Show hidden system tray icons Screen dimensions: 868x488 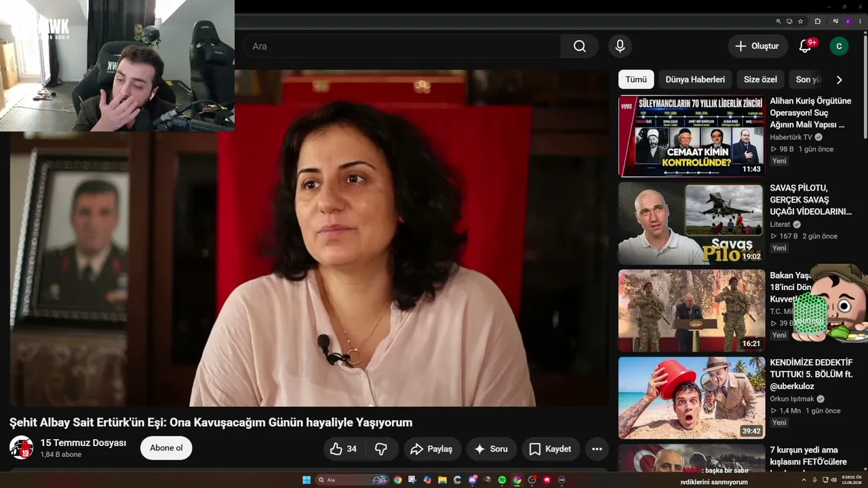[x=804, y=480]
